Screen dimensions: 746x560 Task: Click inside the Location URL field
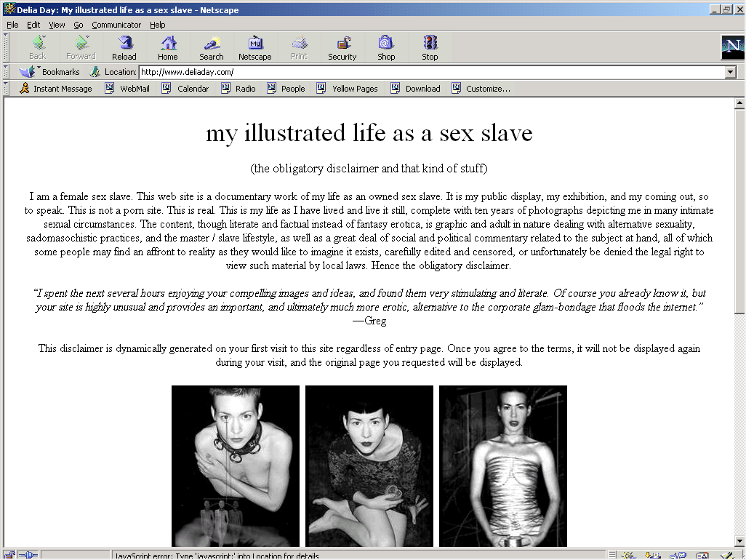pos(432,72)
